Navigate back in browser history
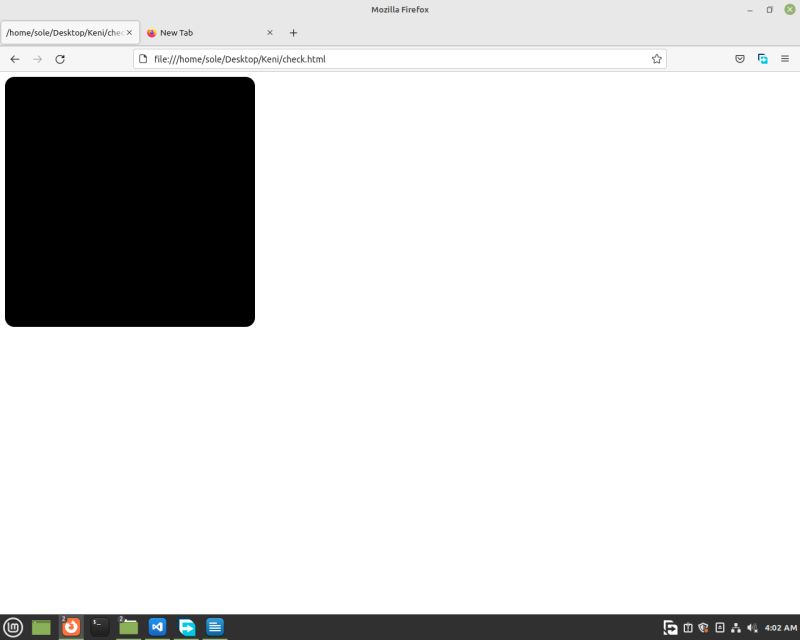Screen dimensions: 800x640 pos(14,59)
